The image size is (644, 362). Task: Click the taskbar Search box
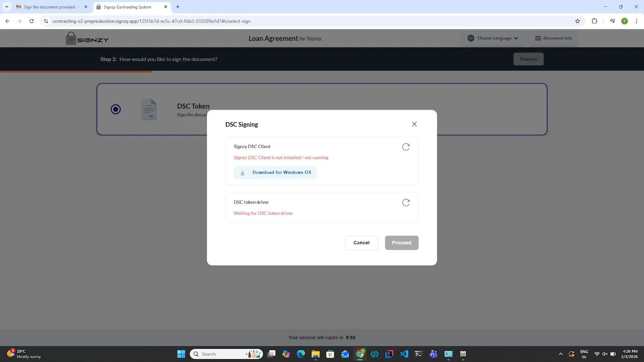[226, 354]
